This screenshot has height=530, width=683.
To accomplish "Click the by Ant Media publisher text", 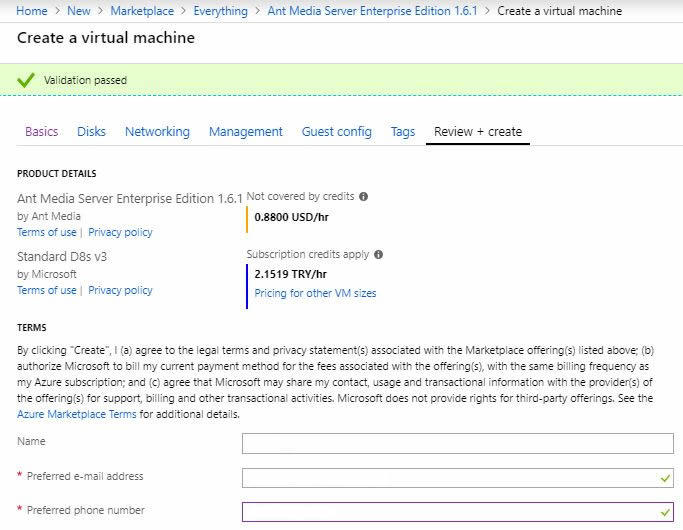I will click(x=49, y=216).
